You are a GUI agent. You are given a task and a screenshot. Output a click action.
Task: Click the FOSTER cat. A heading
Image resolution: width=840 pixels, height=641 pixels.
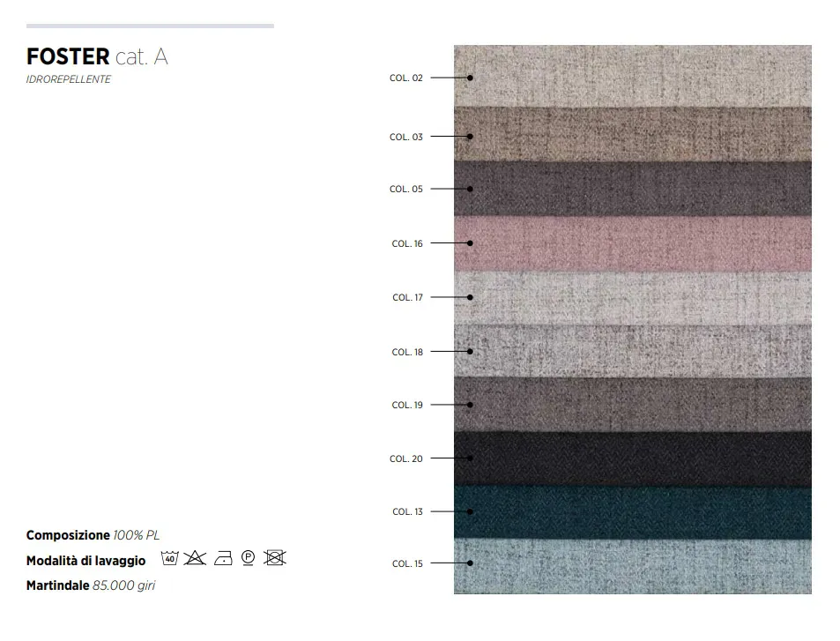pyautogui.click(x=97, y=56)
